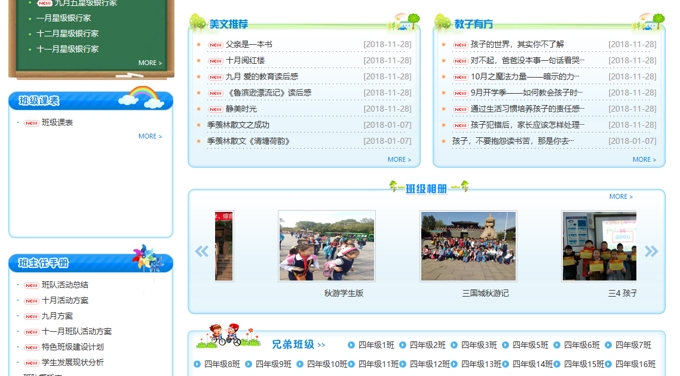This screenshot has height=376, width=680.
Task: Open 班队活动总结 in 班主任手册
Action: [65, 285]
